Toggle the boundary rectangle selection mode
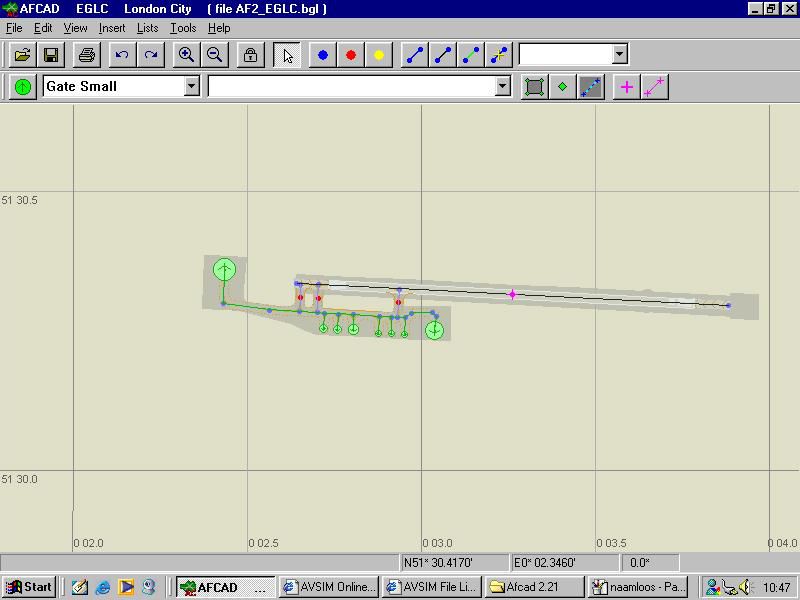 (533, 87)
